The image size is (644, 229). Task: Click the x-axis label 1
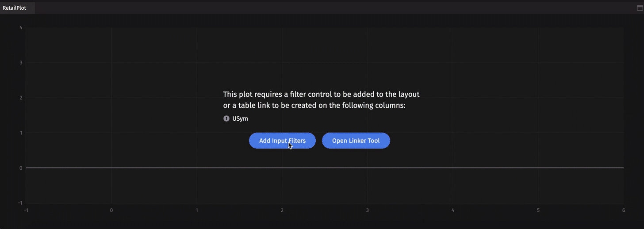tap(197, 210)
